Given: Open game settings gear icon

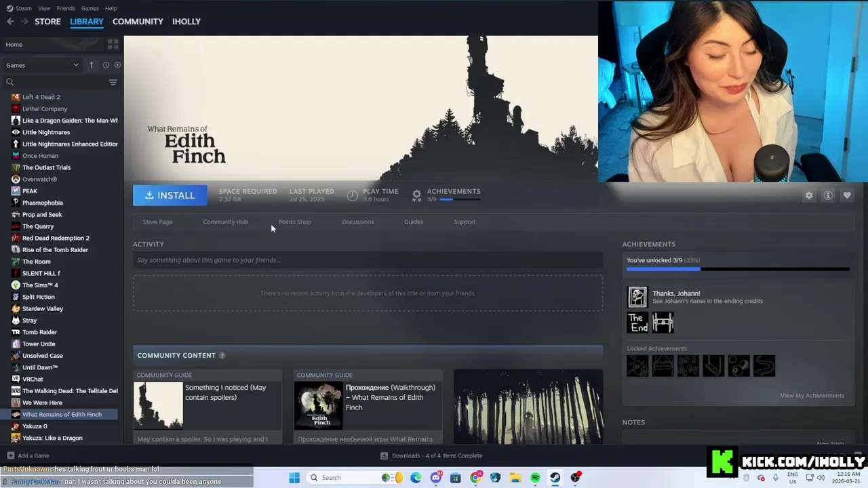Looking at the screenshot, I should tap(809, 195).
